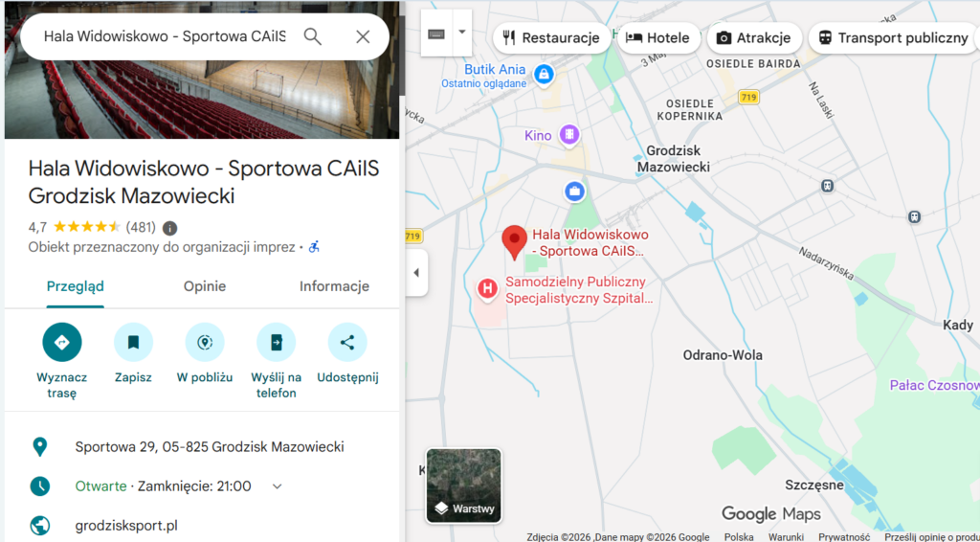Click the hospital H marker on map
This screenshot has height=542, width=980.
[x=487, y=289]
